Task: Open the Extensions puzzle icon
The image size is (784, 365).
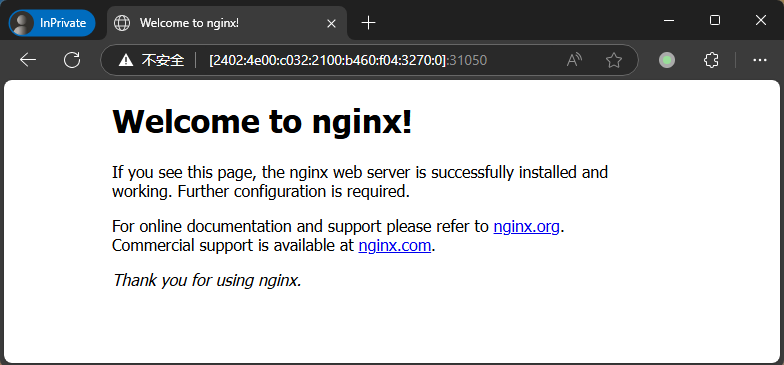Action: click(x=711, y=60)
